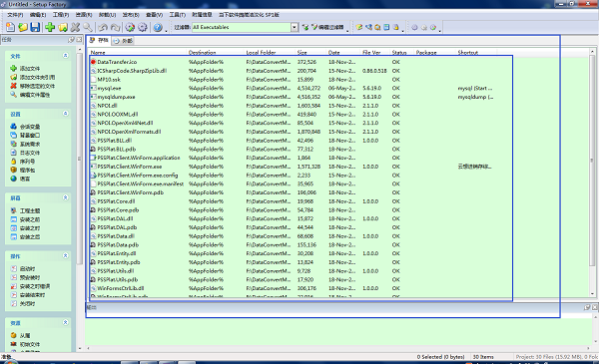Click the blue floppy-disk Save icon

pos(35,27)
